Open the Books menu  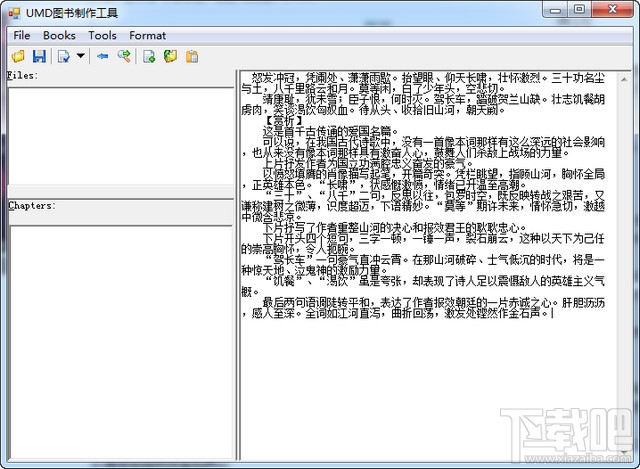(x=59, y=36)
